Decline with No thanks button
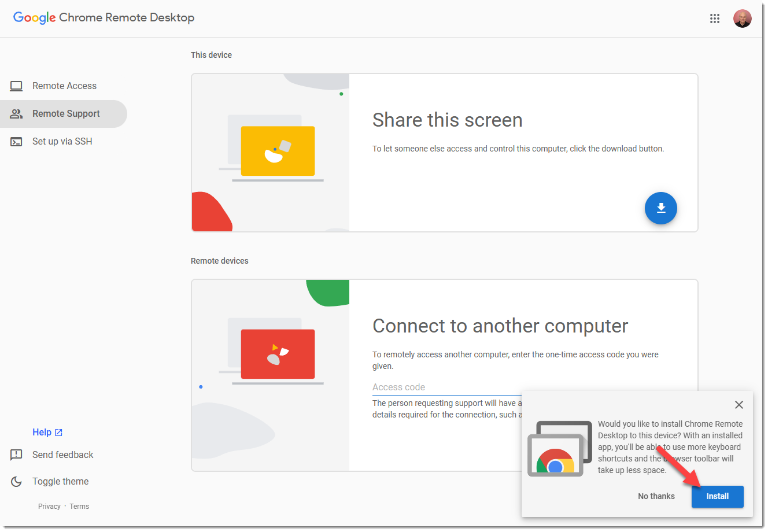 click(656, 497)
